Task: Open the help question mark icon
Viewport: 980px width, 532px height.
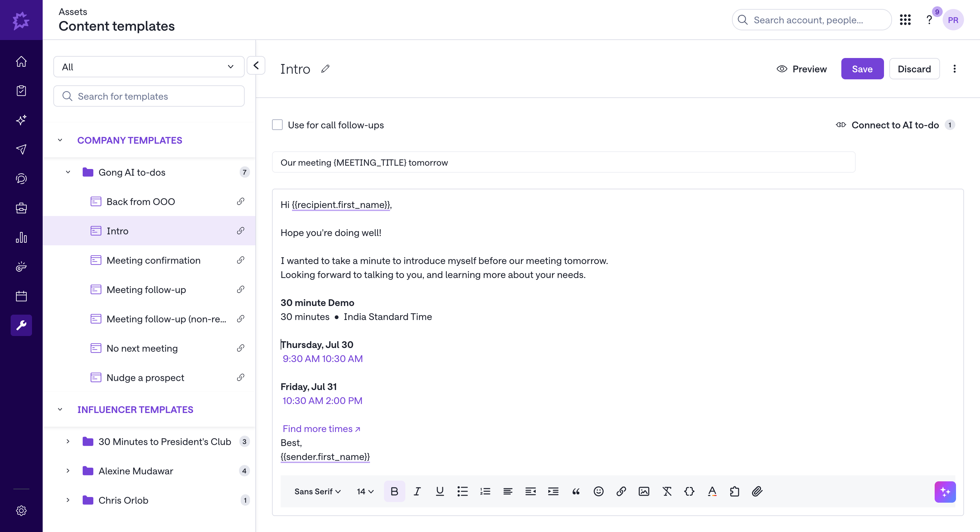Action: (929, 20)
